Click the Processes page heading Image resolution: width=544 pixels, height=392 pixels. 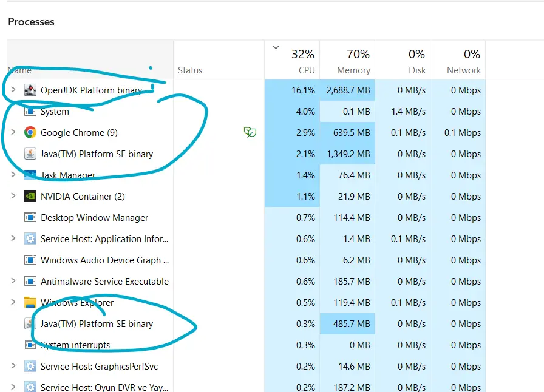pyautogui.click(x=31, y=22)
